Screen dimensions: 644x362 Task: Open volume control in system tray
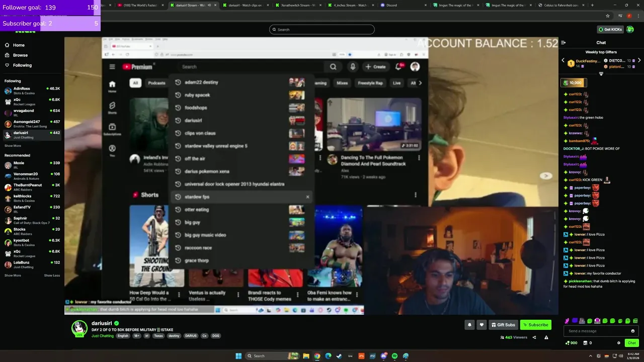(620, 356)
